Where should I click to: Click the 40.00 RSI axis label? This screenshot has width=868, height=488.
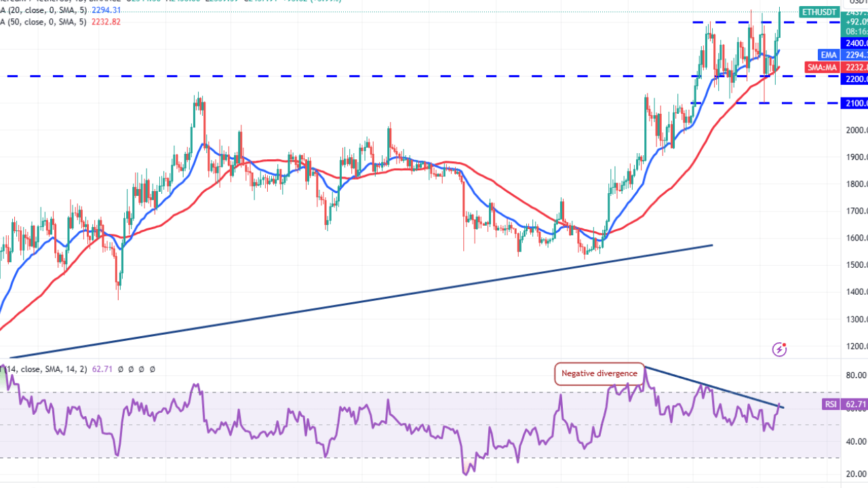[857, 442]
